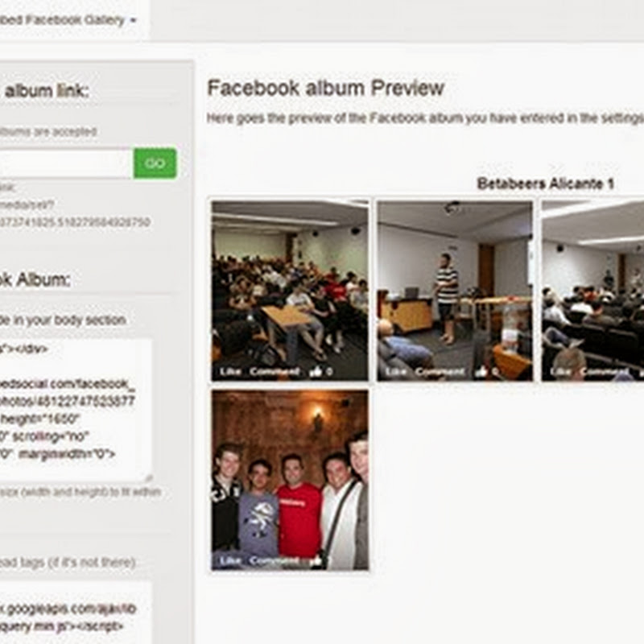Click the googleapis script code textarea
644x644 pixels.
point(76,613)
